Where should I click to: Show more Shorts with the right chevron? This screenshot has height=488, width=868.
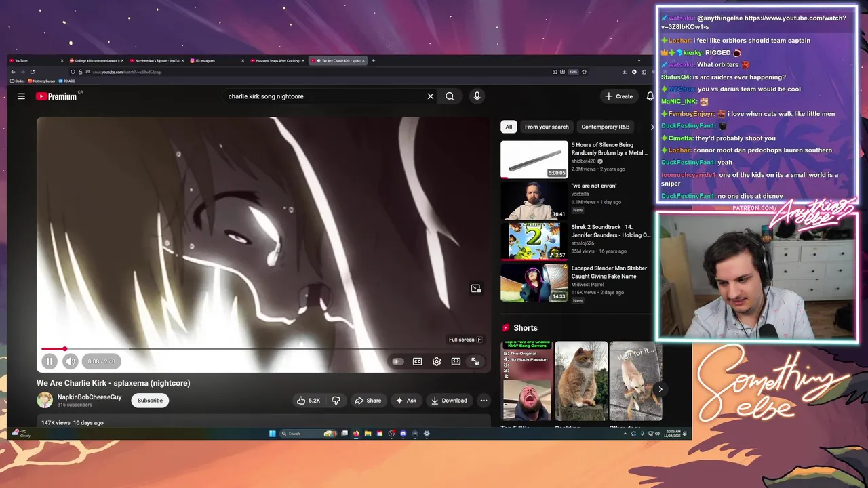pos(660,389)
